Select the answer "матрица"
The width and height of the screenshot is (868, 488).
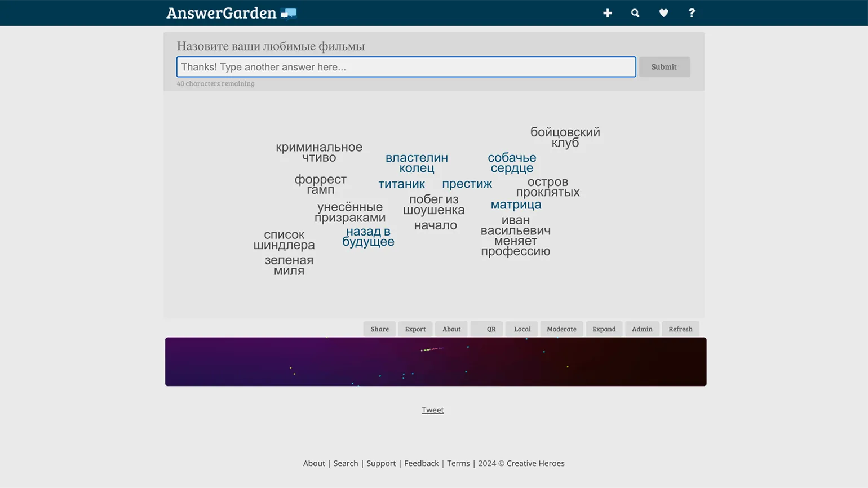point(516,205)
